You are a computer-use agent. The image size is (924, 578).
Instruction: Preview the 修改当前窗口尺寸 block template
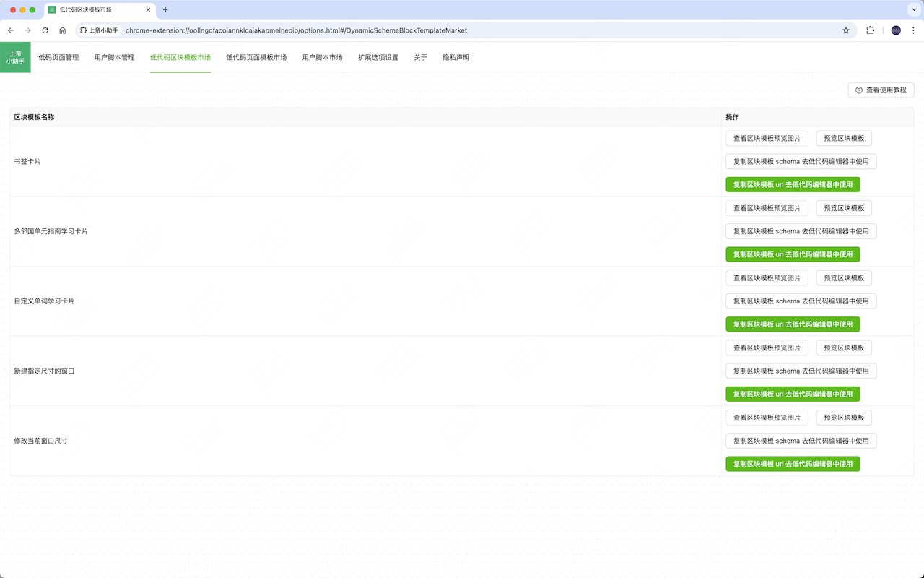844,418
